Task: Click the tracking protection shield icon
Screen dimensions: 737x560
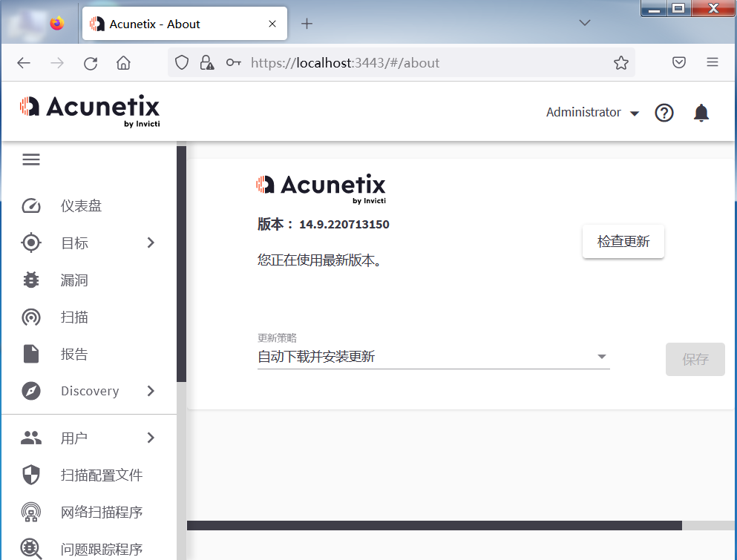Action: tap(182, 62)
